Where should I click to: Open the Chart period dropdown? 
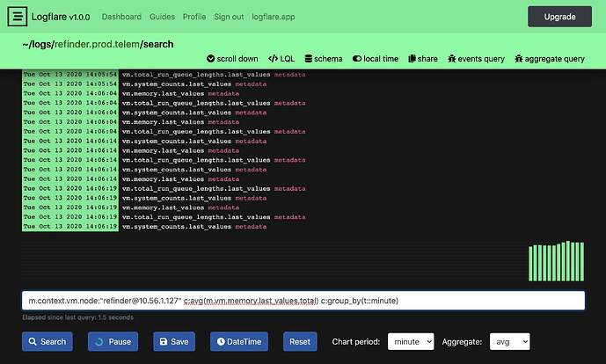(411, 342)
